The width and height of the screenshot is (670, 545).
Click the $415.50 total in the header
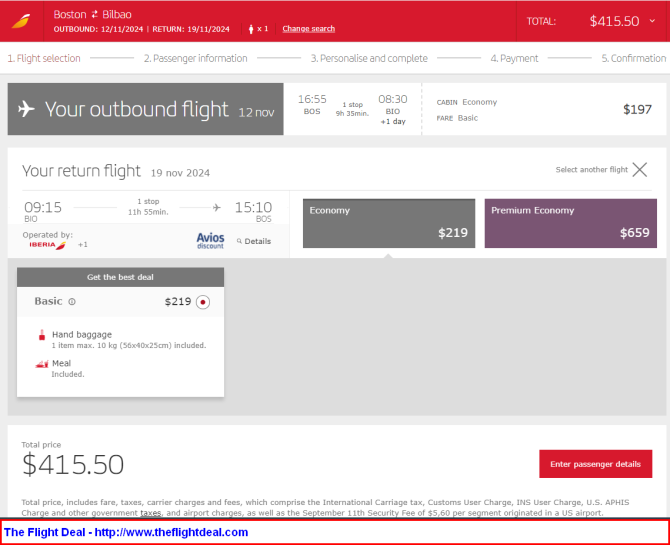614,21
